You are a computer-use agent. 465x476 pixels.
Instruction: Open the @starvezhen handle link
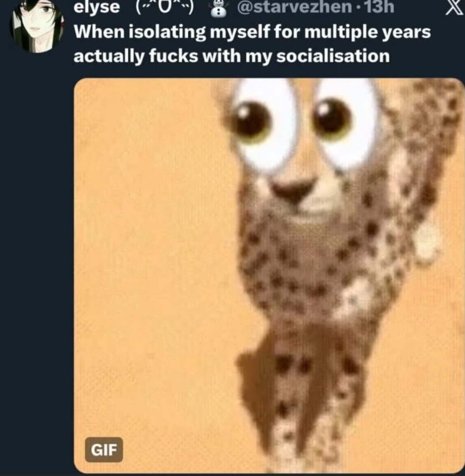(x=294, y=7)
